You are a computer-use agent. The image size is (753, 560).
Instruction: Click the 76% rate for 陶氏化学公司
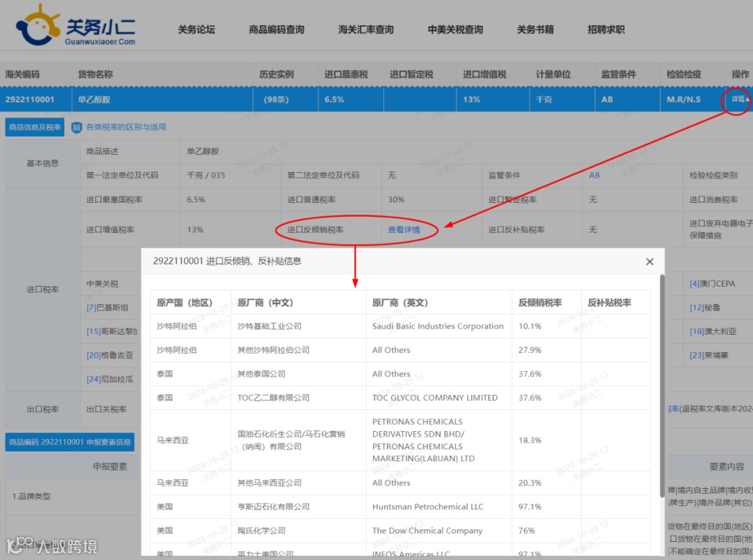click(526, 531)
